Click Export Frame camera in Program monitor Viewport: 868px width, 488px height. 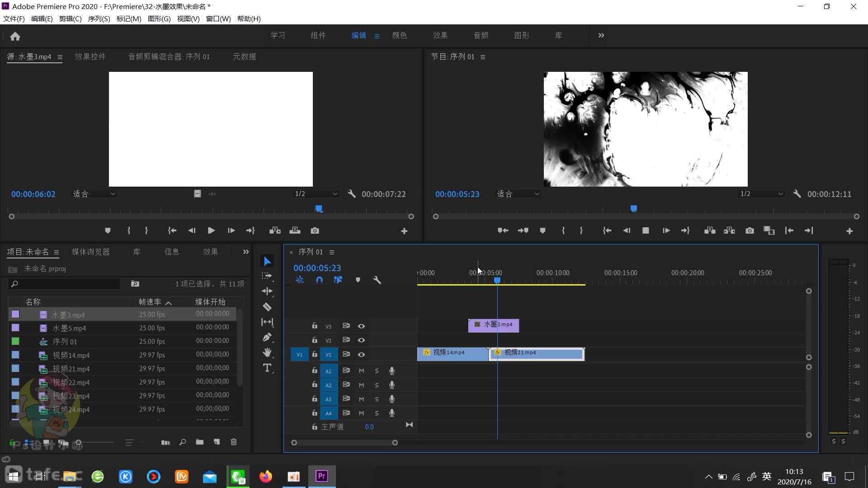point(750,230)
